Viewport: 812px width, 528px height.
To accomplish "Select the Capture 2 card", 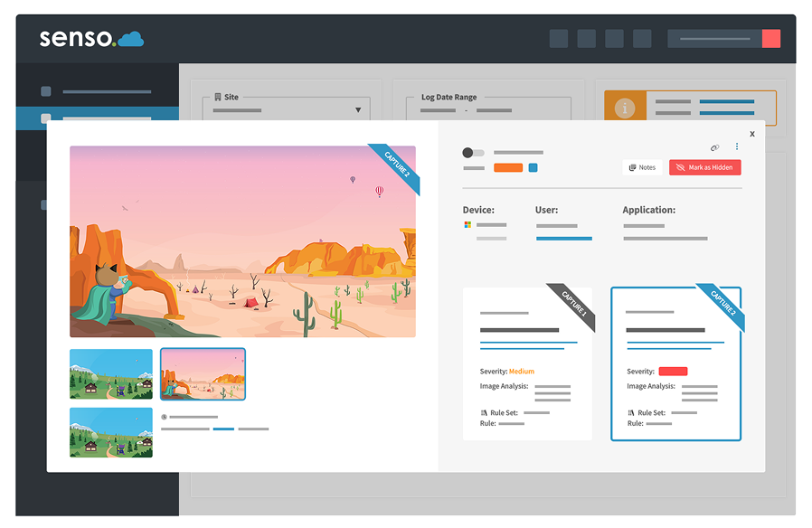I will coord(675,363).
